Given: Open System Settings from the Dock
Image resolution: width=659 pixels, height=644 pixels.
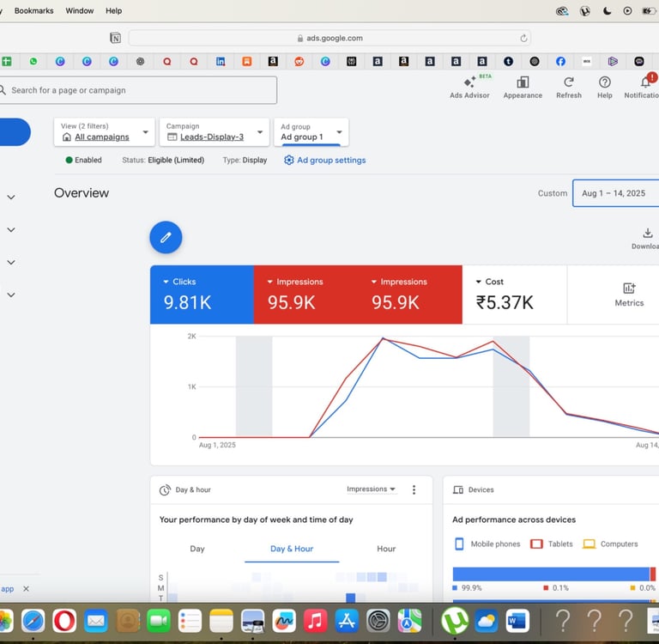Looking at the screenshot, I should 378,621.
